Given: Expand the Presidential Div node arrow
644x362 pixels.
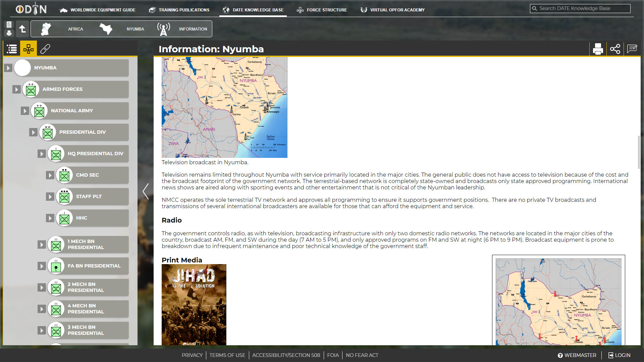Looking at the screenshot, I should 33,132.
